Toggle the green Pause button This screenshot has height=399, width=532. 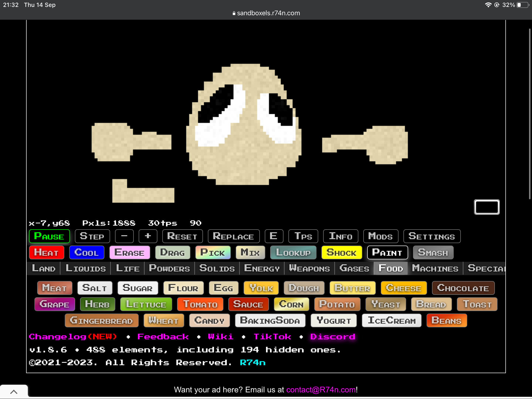click(49, 236)
